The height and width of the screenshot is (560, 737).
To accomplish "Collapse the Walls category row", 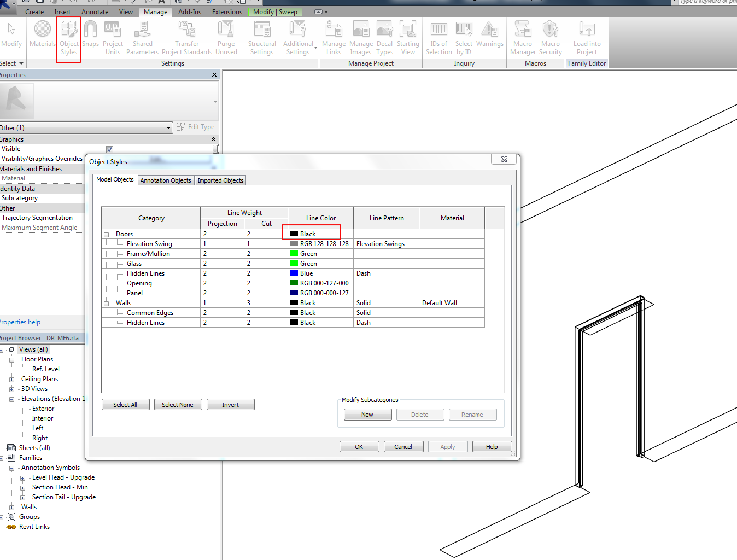I will [x=106, y=304].
